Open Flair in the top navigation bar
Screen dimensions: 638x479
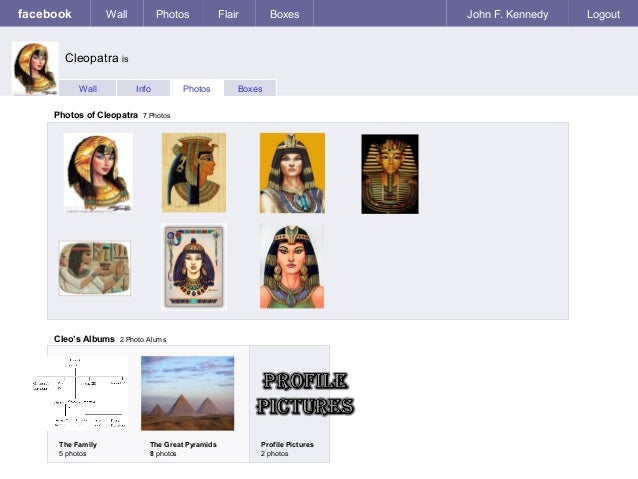point(228,14)
